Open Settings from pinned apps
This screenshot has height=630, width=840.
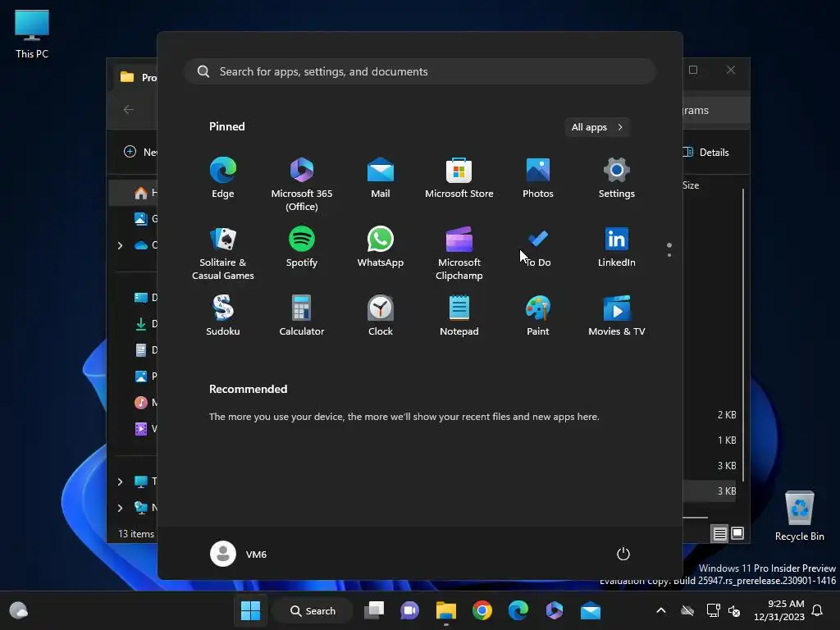tap(617, 178)
